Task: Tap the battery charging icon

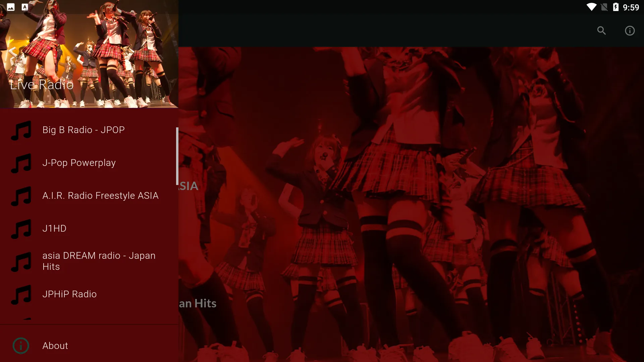Action: point(615,7)
